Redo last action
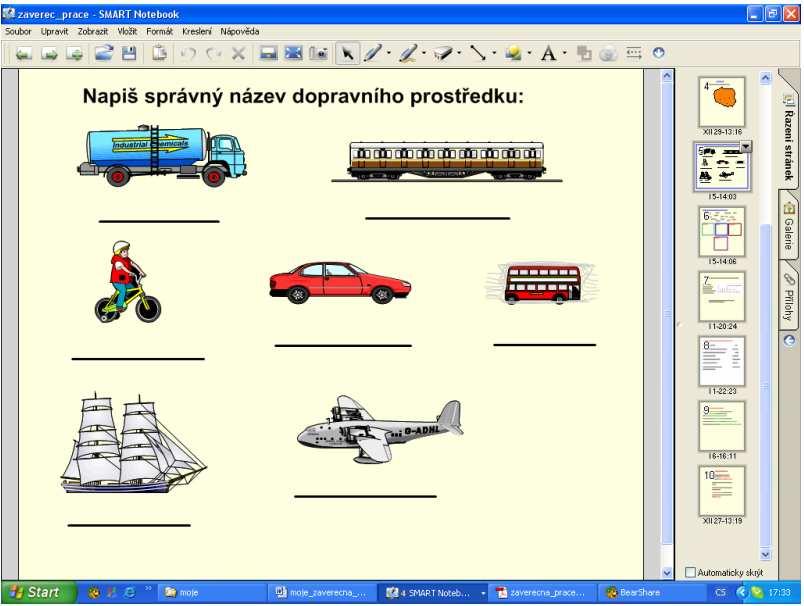The image size is (804, 606). 213,53
